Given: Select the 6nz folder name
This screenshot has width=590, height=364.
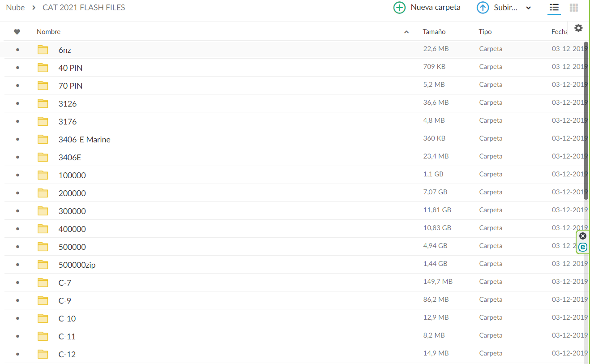Looking at the screenshot, I should 65,50.
